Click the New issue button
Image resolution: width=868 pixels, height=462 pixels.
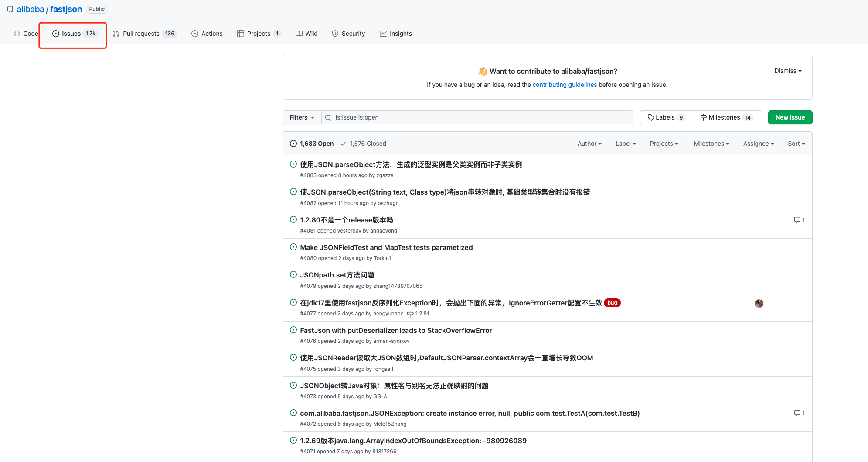pos(790,117)
